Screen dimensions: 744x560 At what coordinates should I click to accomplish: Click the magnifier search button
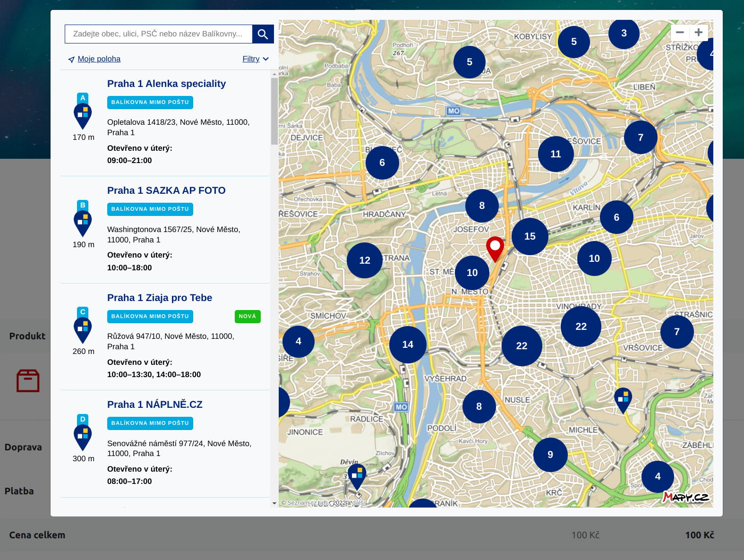(x=263, y=34)
